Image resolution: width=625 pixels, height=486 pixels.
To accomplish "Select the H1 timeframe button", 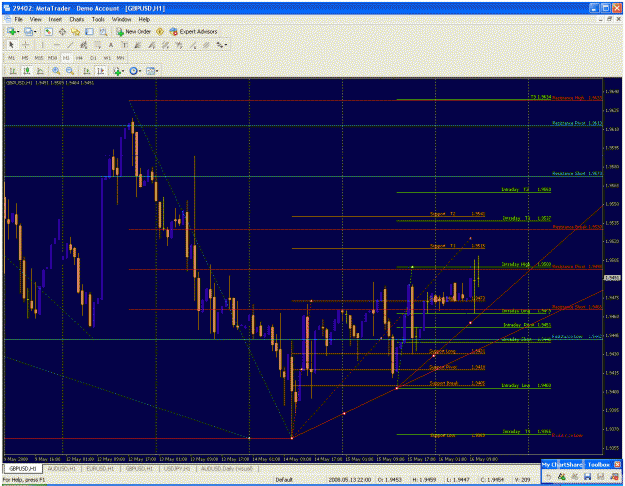I will [x=66, y=58].
